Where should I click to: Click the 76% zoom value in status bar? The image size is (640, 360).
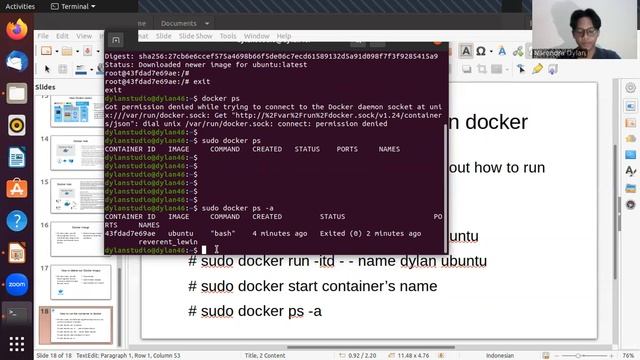point(628,356)
